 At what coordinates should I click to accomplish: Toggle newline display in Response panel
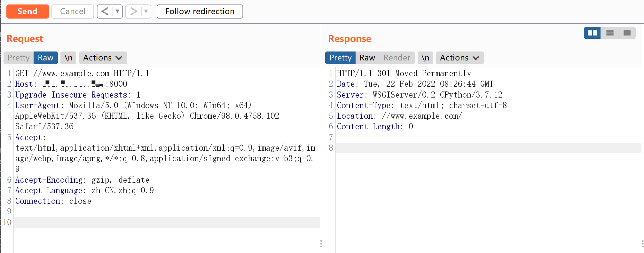click(x=425, y=58)
